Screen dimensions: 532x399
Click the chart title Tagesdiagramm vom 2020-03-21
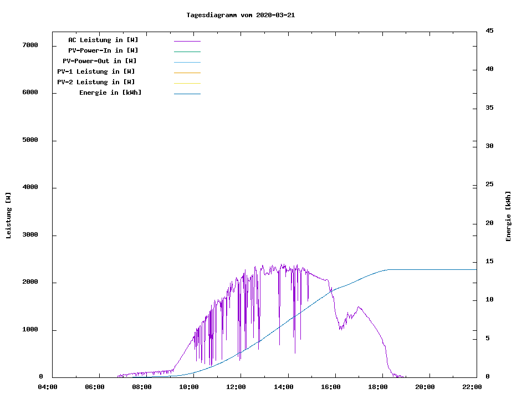pos(241,15)
